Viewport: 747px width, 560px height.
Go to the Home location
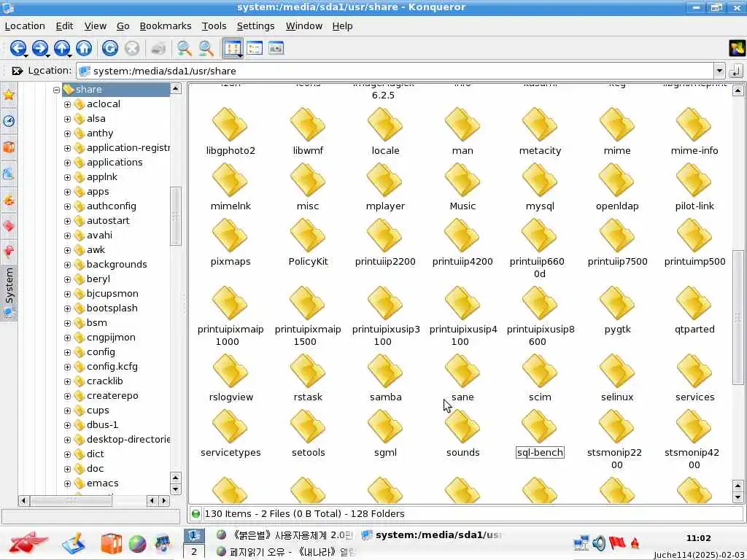(84, 48)
